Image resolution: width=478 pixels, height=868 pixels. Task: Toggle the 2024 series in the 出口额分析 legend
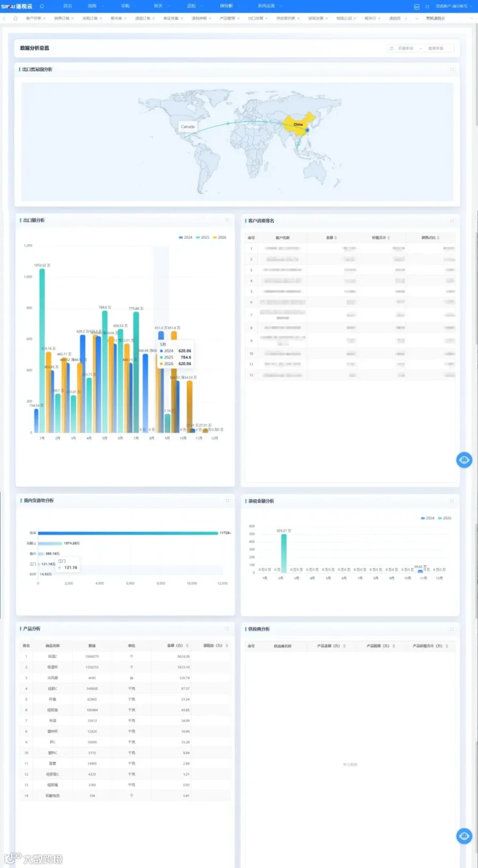click(185, 237)
